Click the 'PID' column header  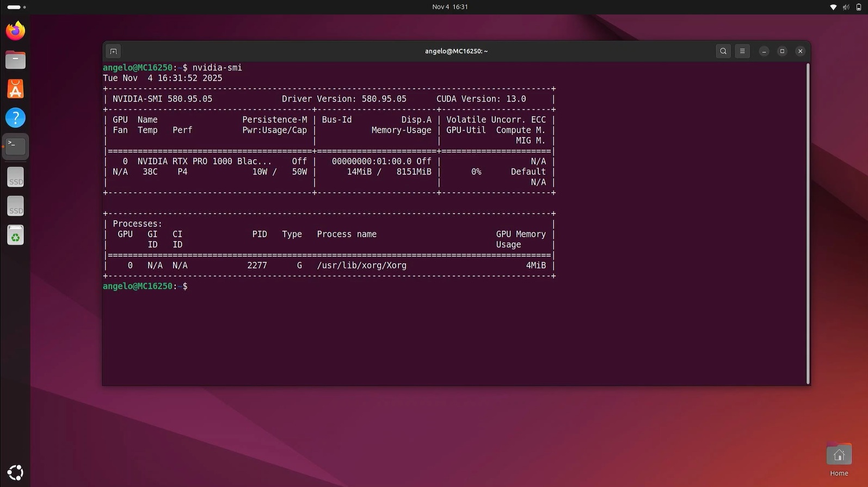point(260,234)
